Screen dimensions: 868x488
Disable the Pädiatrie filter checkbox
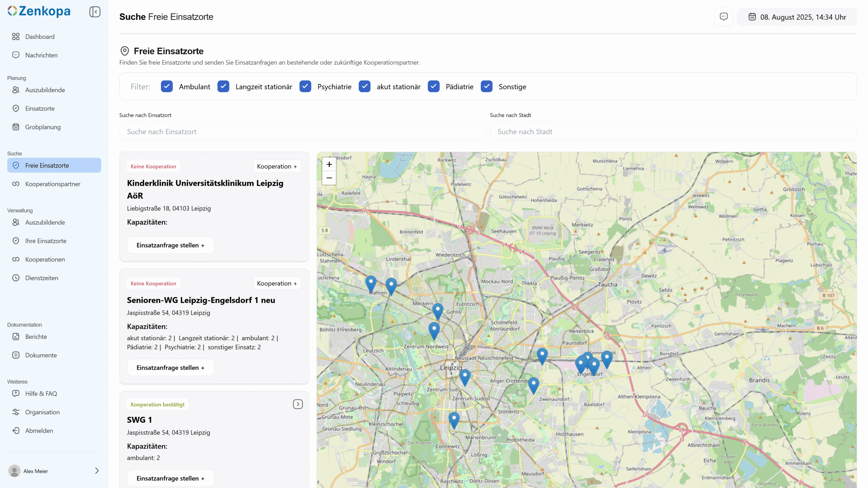point(434,86)
